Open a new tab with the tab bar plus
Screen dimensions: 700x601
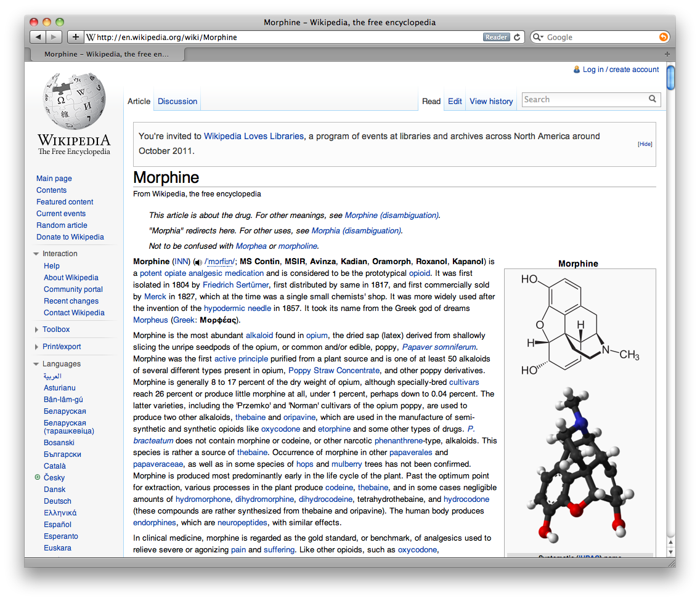click(667, 54)
